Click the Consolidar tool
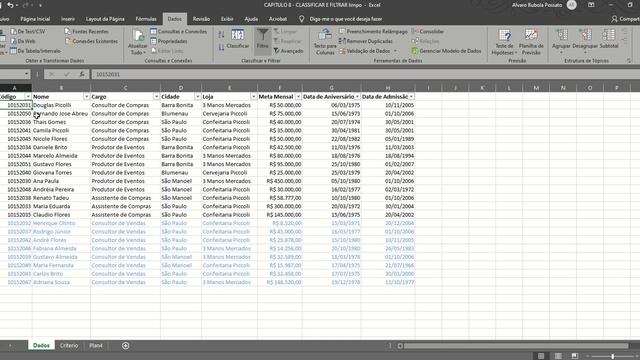Screen dimensions: 640x360 [428, 31]
